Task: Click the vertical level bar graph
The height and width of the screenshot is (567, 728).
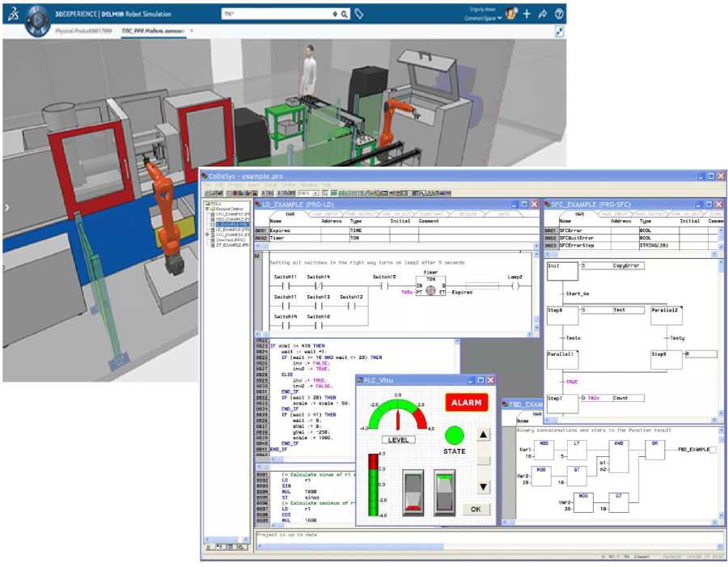Action: coord(373,484)
